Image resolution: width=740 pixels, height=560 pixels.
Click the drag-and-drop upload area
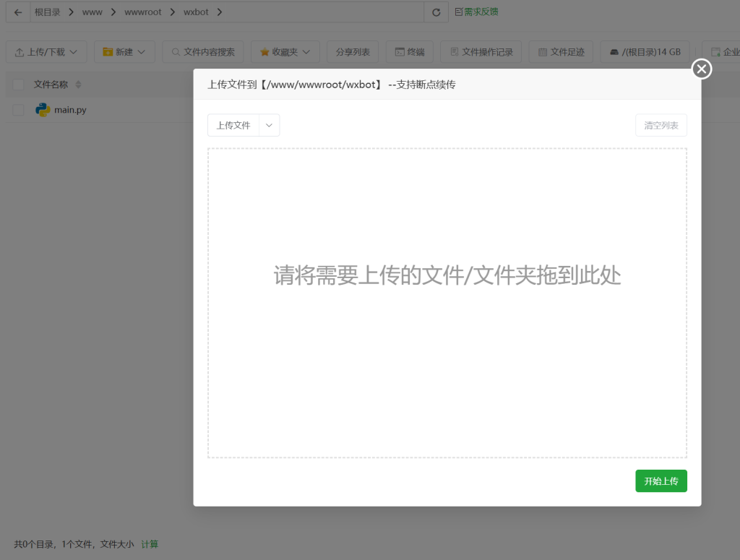[x=447, y=302]
